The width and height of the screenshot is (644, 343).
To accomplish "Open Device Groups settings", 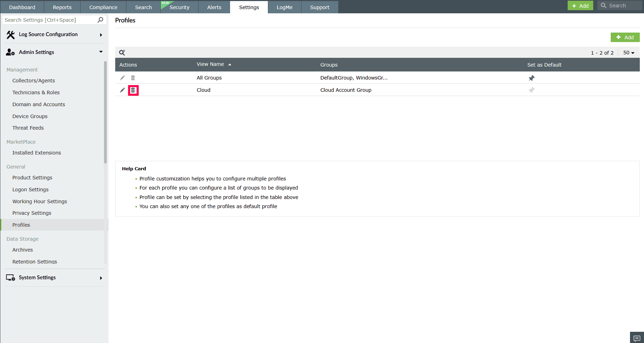I will 30,116.
